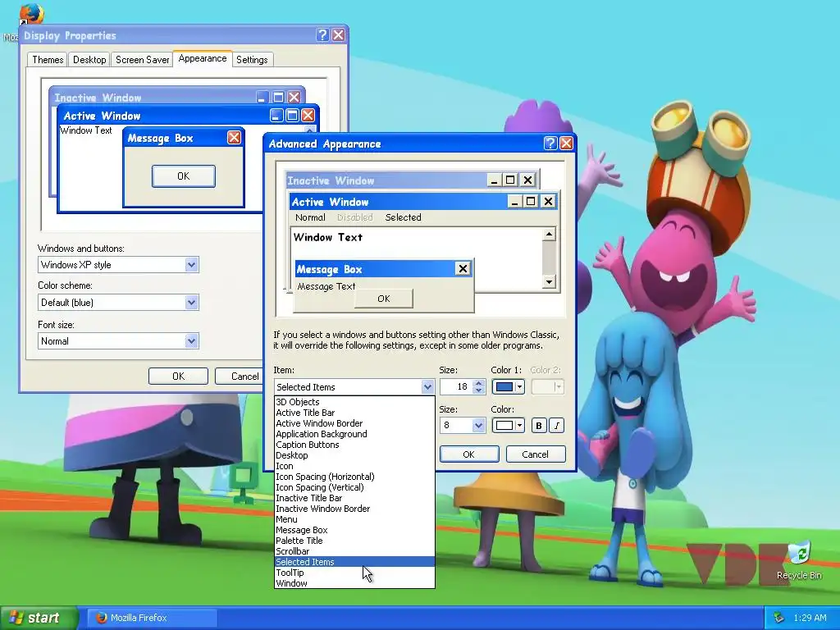
Task: Select Window at the bottom of the list
Action: (354, 583)
